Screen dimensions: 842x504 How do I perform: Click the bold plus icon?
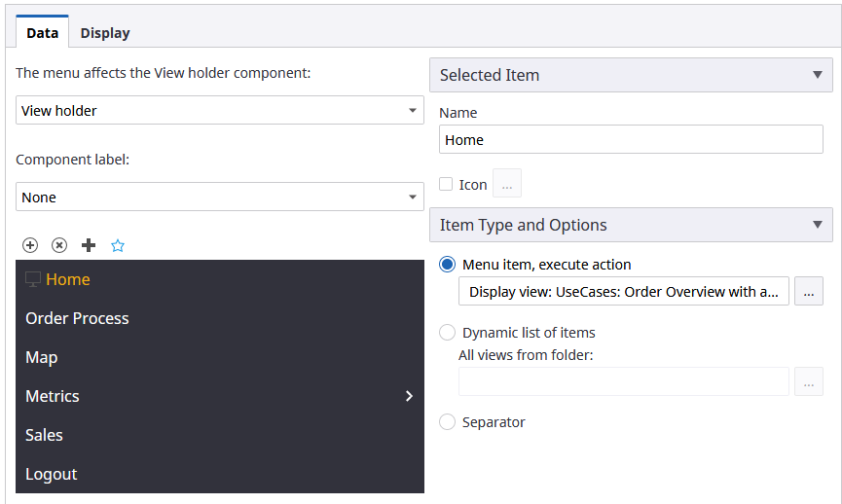(89, 245)
